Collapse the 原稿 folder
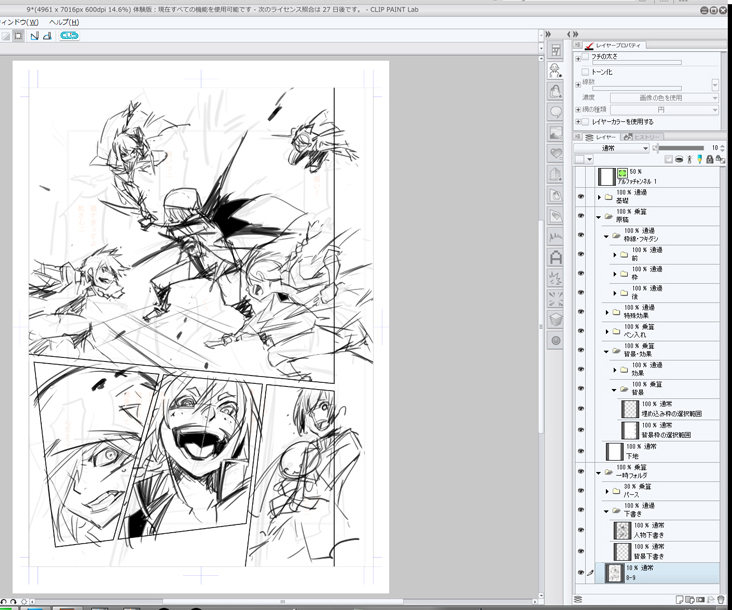732x610 pixels. 598,216
